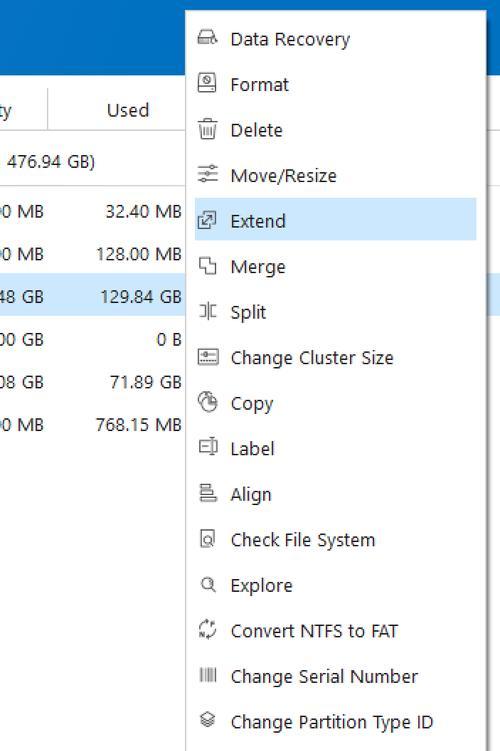Click the Extend arrow icon
This screenshot has width=500, height=751.
[207, 220]
